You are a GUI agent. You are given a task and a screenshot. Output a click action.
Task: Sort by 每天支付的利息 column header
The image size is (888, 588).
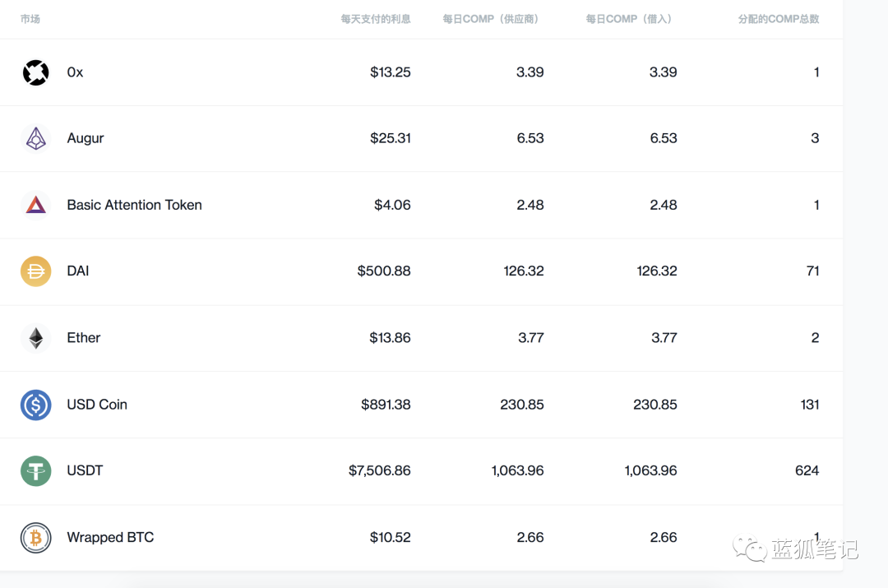376,19
